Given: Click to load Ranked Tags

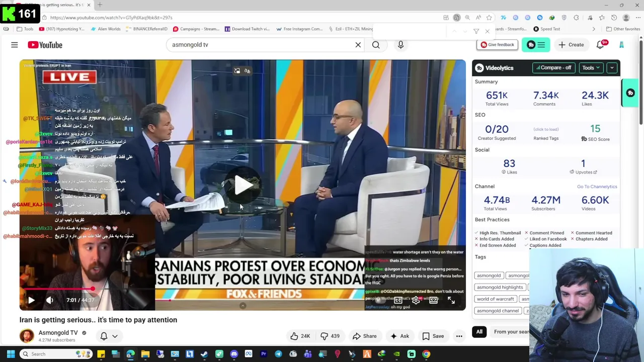Looking at the screenshot, I should (546, 129).
